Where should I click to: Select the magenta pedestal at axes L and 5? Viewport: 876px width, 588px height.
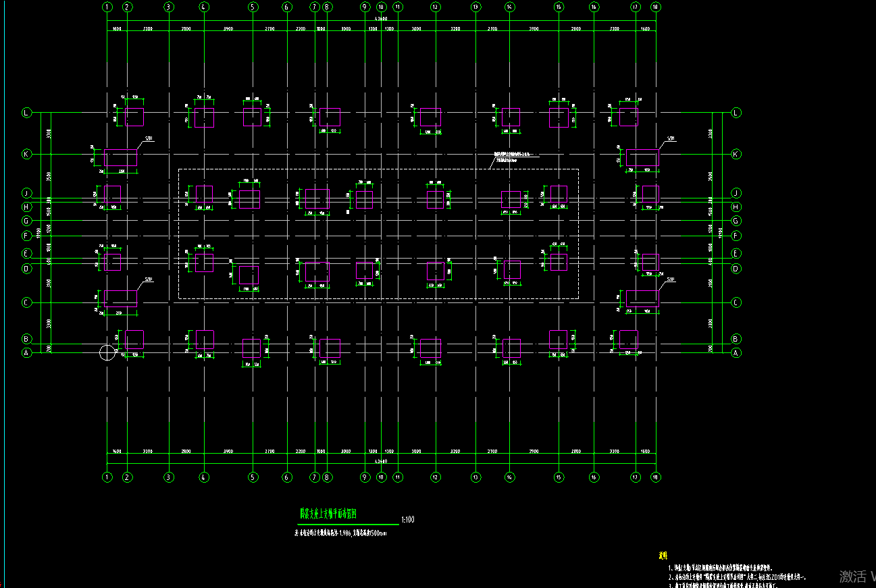pos(252,117)
